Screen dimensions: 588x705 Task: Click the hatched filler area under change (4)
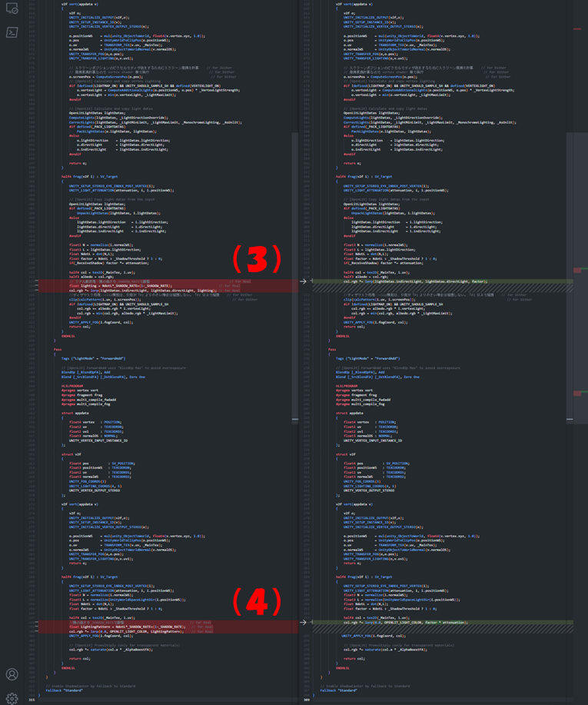click(430, 629)
